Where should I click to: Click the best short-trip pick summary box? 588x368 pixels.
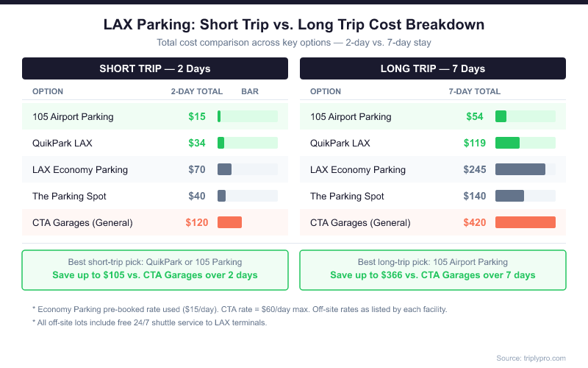(x=155, y=269)
